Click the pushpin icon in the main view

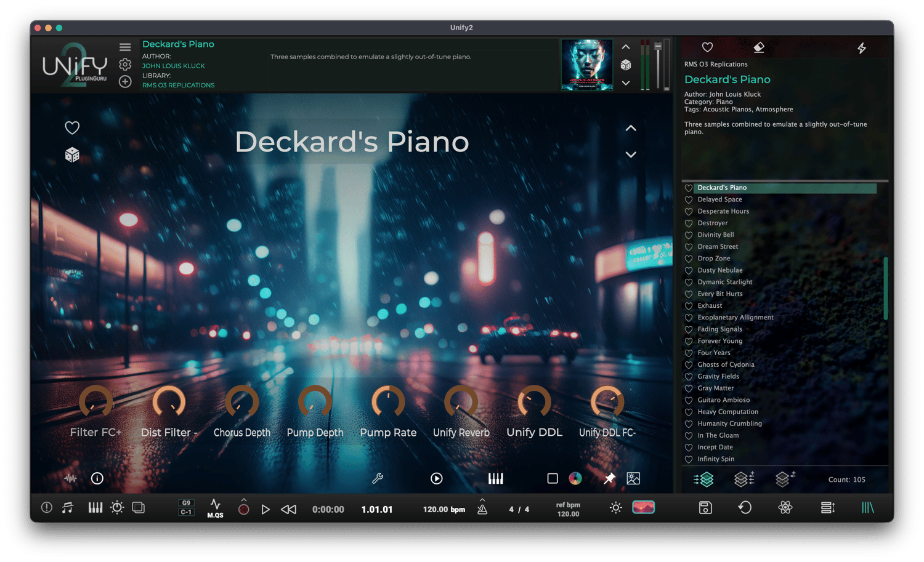609,478
